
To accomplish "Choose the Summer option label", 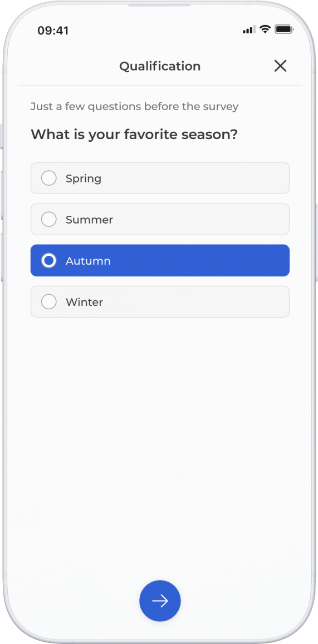I will click(89, 220).
